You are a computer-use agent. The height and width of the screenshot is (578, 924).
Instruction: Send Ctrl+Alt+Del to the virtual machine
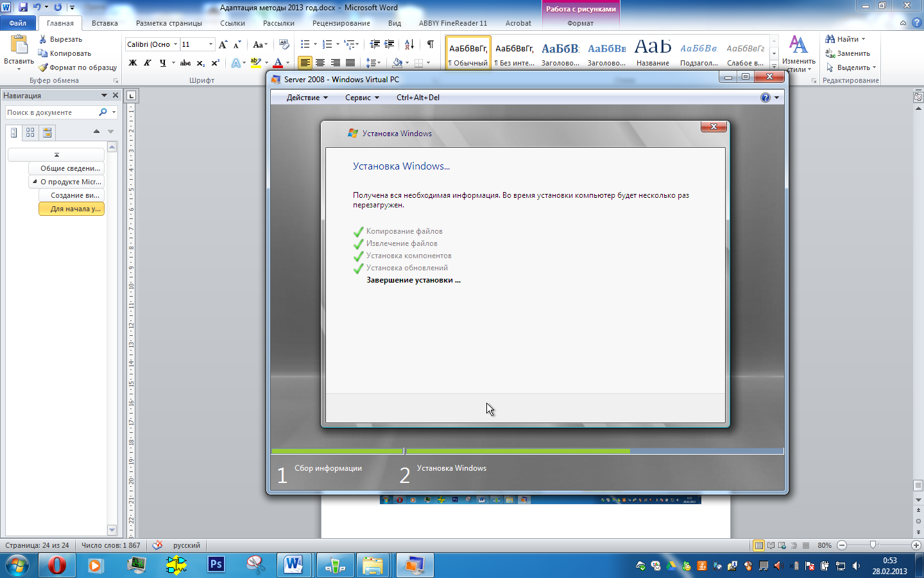coord(418,98)
